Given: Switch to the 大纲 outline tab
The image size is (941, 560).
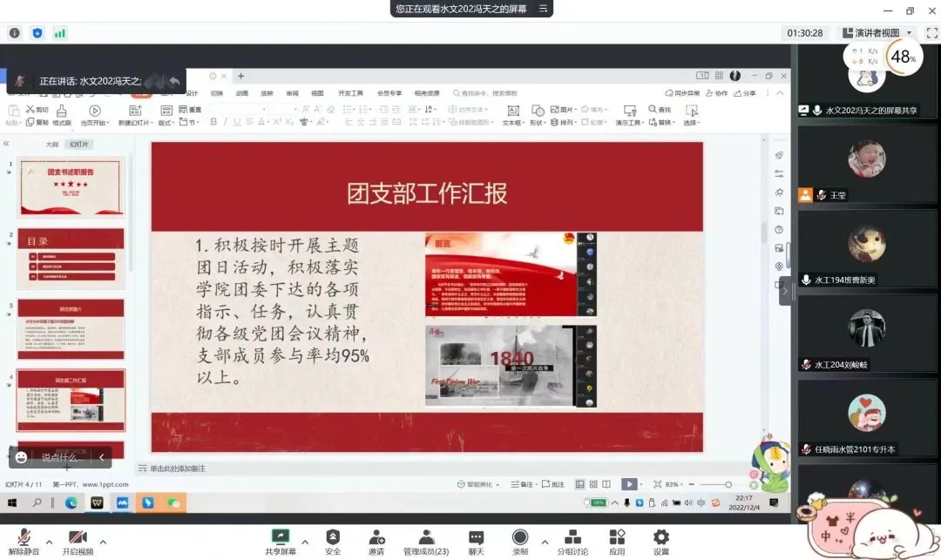Looking at the screenshot, I should (x=52, y=145).
